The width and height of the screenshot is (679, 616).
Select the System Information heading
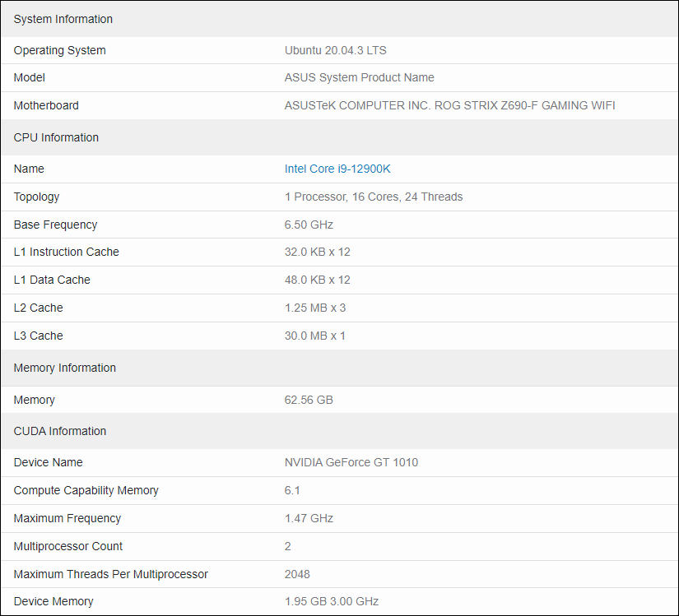coord(63,19)
